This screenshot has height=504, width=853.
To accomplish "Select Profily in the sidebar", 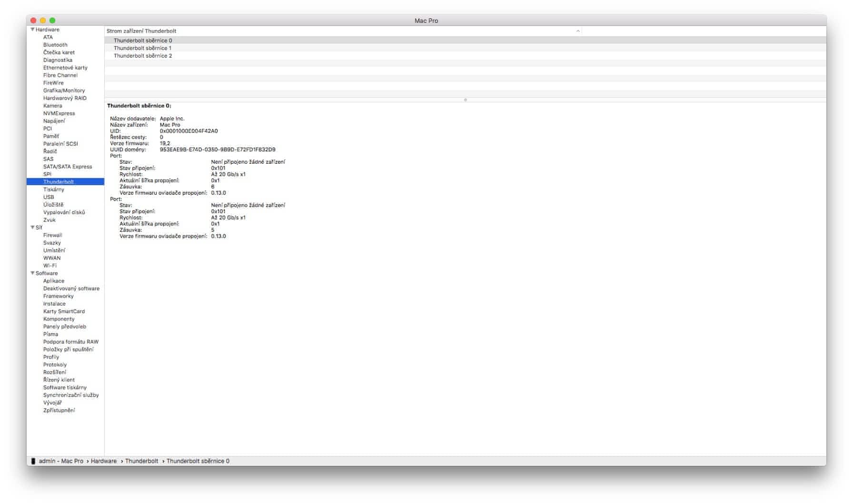I will coord(51,357).
